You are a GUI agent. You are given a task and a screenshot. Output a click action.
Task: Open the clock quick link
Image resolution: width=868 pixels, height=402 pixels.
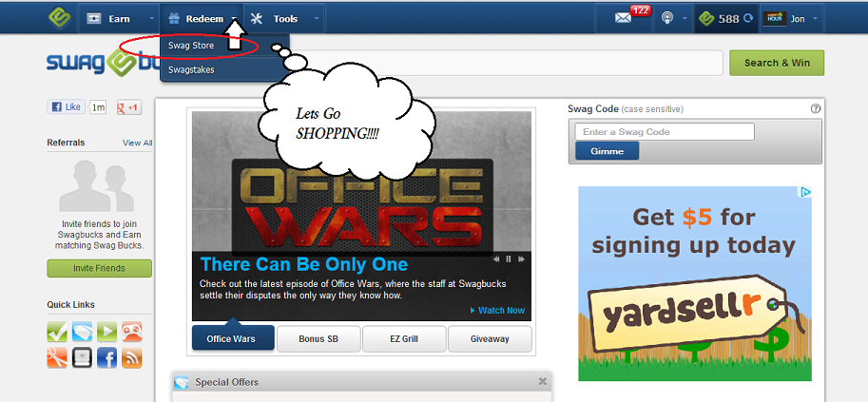[82, 357]
